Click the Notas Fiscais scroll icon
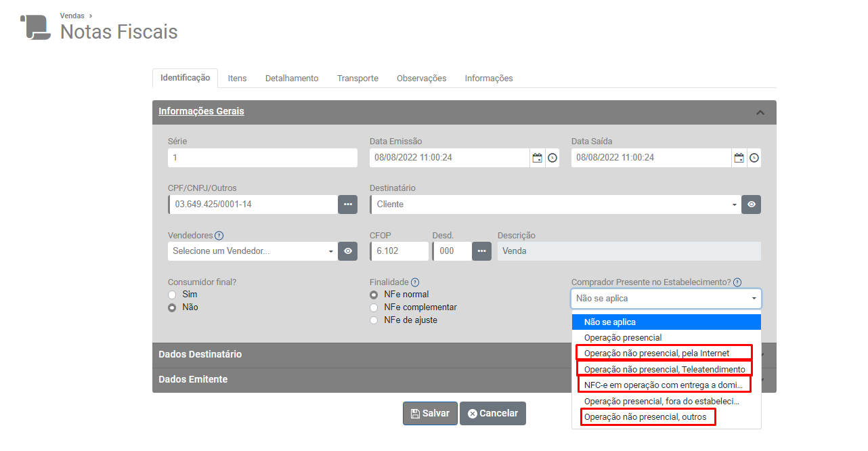This screenshot has height=451, width=868. 35,27
